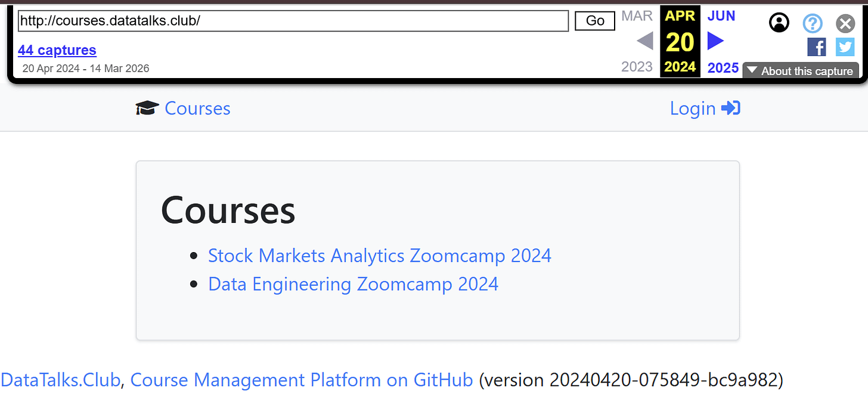Share this capture on Facebook
The width and height of the screenshot is (868, 401).
tap(817, 47)
